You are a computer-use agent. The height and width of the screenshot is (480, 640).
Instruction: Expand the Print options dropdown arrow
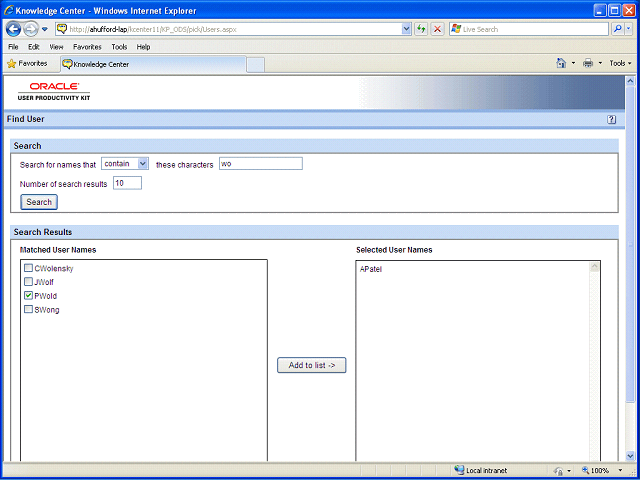coord(600,63)
